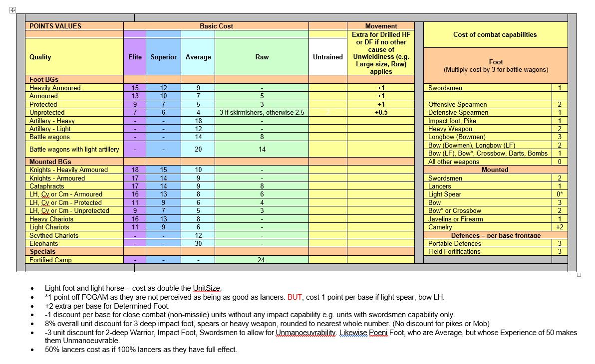Image resolution: width=595 pixels, height=364 pixels.
Task: Select the Longbow (Bowmen) capability row
Action: click(457, 137)
